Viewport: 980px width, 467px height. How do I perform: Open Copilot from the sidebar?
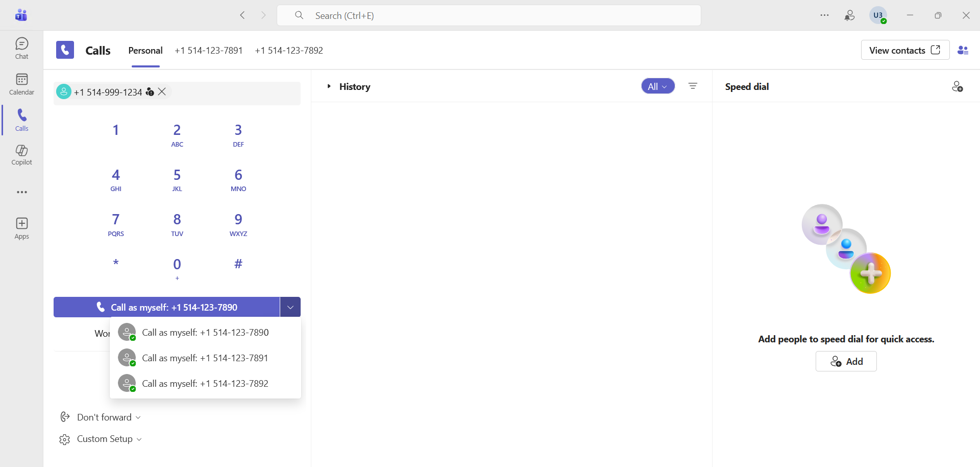pyautogui.click(x=21, y=154)
